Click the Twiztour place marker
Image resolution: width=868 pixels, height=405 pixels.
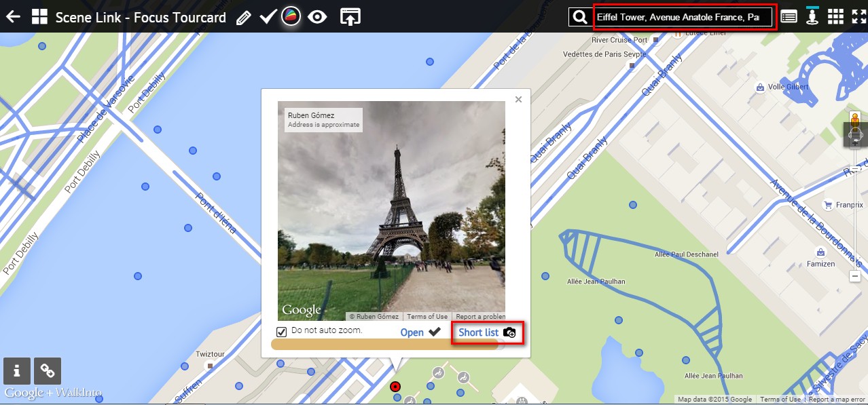210,366
